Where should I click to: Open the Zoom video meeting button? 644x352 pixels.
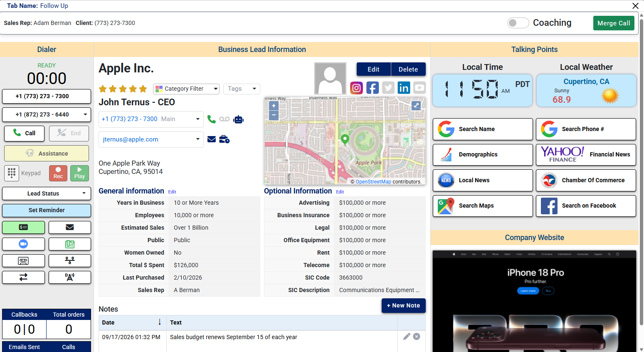(23, 244)
